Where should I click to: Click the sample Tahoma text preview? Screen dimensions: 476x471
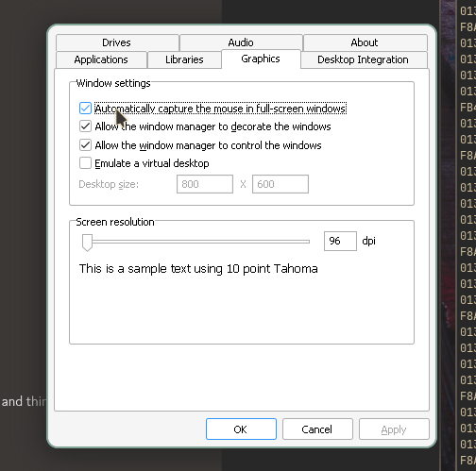pos(198,269)
